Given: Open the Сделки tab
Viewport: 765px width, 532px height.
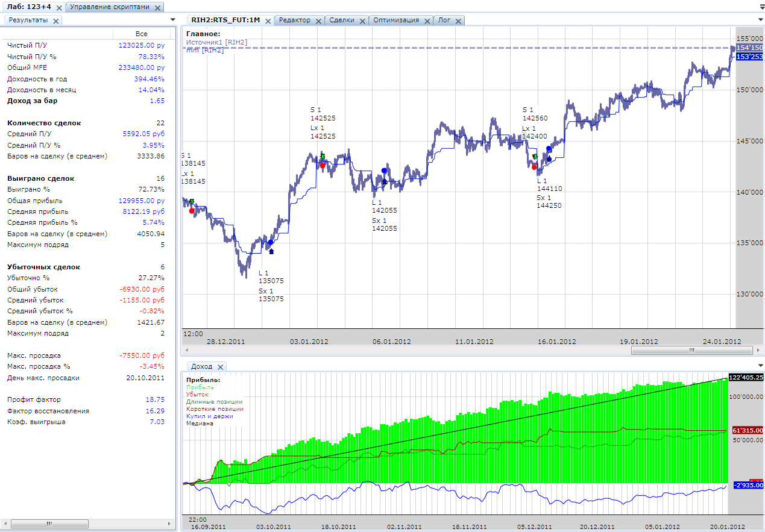Looking at the screenshot, I should click(x=341, y=20).
